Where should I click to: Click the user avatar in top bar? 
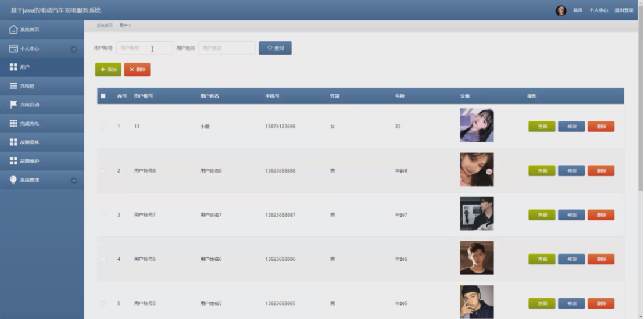(561, 10)
